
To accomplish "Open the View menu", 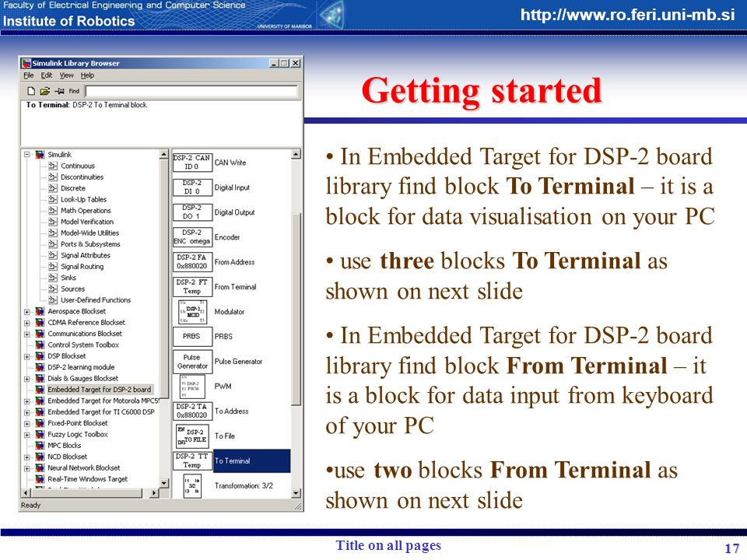I will coord(67,75).
